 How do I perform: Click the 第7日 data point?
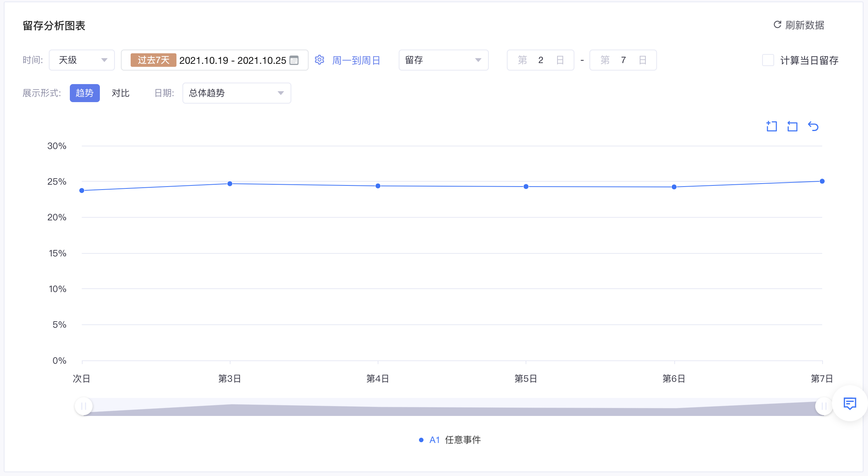(822, 181)
